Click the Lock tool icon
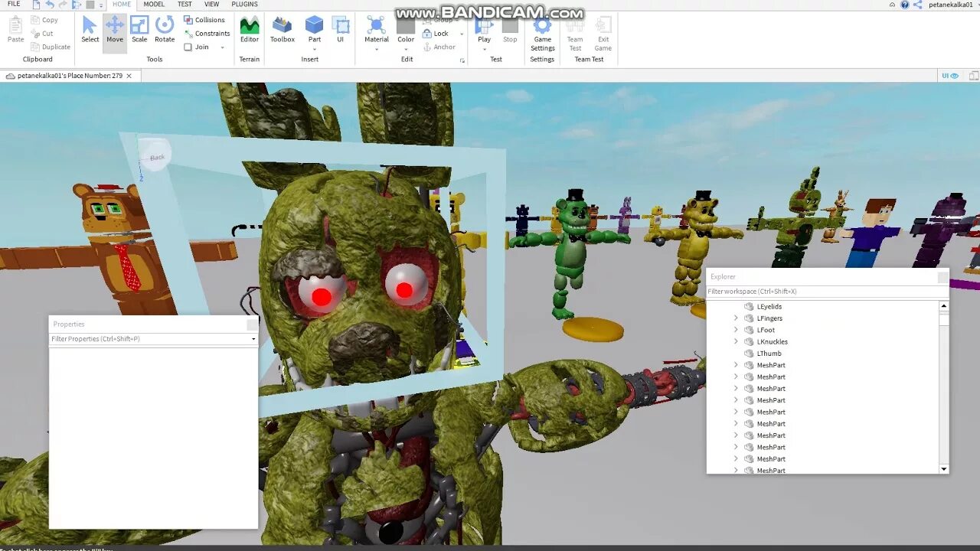 (427, 34)
